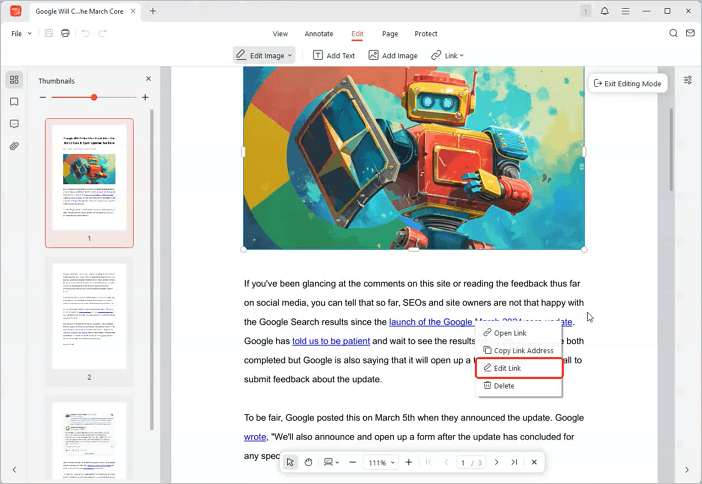Click the 'launch of the Google' link
The image size is (702, 484).
point(431,322)
